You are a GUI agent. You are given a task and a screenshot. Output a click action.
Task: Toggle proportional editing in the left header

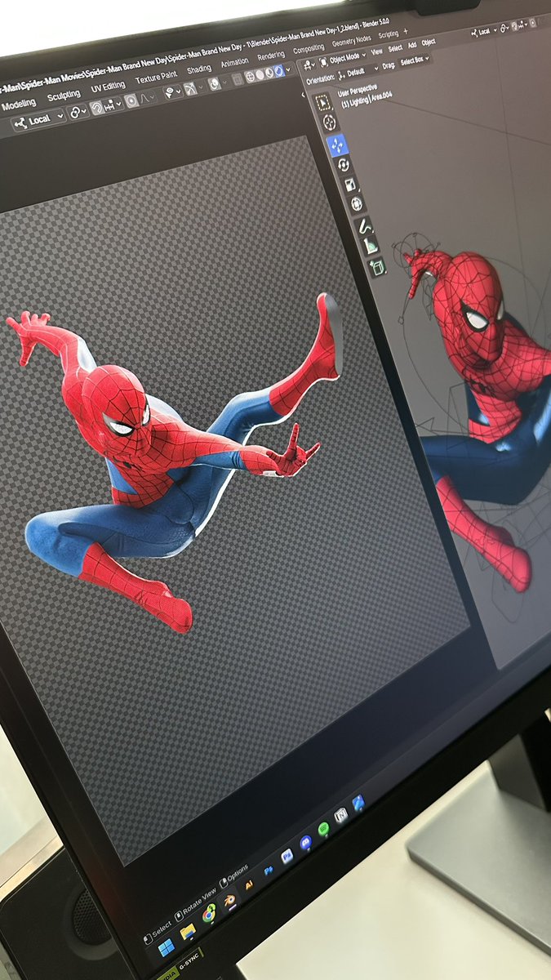[131, 101]
